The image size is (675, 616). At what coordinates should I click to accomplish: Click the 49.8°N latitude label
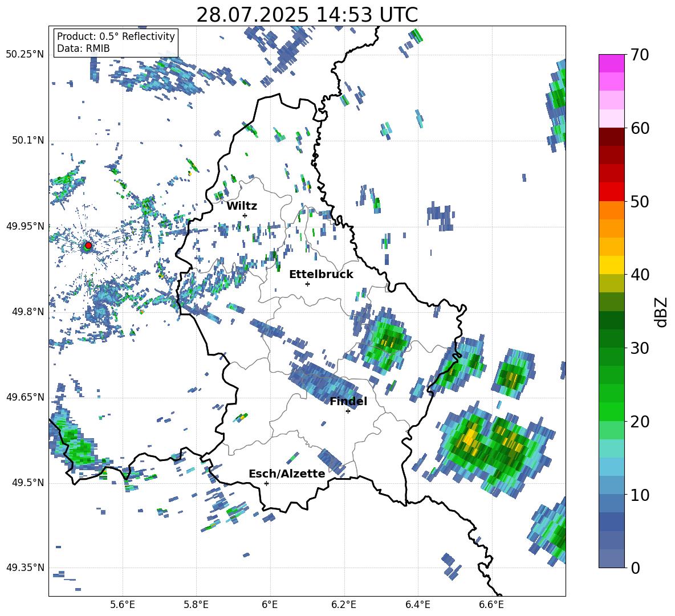tap(29, 312)
